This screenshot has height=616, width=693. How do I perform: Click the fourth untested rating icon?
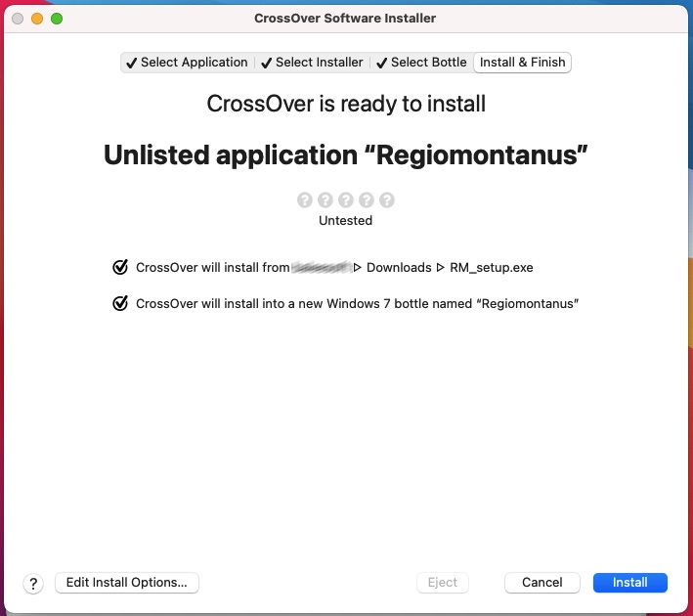367,199
